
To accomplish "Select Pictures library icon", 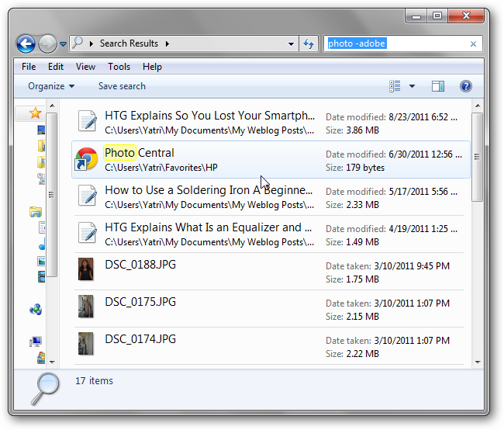I will [41, 261].
